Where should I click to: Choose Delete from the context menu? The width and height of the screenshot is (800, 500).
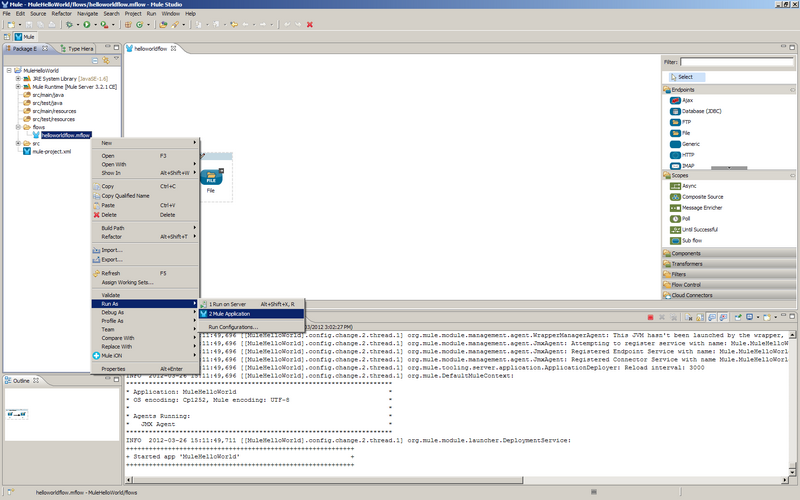tap(145, 215)
